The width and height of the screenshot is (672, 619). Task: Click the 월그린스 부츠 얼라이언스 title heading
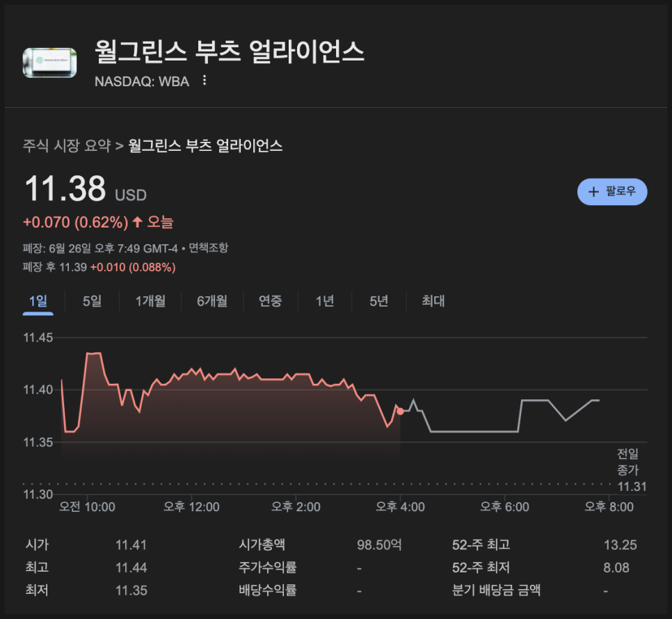pyautogui.click(x=230, y=51)
